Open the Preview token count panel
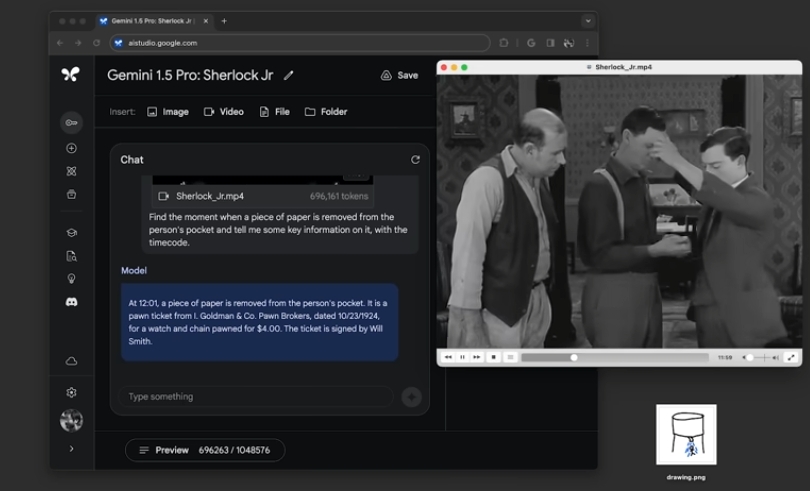810x491 pixels. pos(205,450)
